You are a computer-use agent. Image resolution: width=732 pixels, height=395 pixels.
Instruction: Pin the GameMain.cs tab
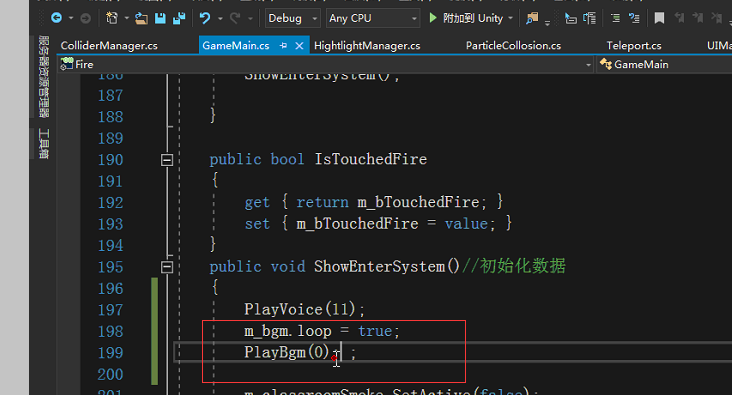click(x=283, y=46)
